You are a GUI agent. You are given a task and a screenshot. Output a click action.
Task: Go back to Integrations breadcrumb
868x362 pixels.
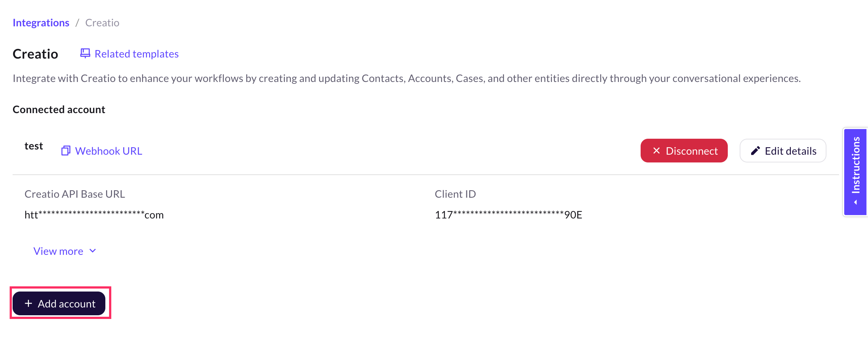coord(41,23)
